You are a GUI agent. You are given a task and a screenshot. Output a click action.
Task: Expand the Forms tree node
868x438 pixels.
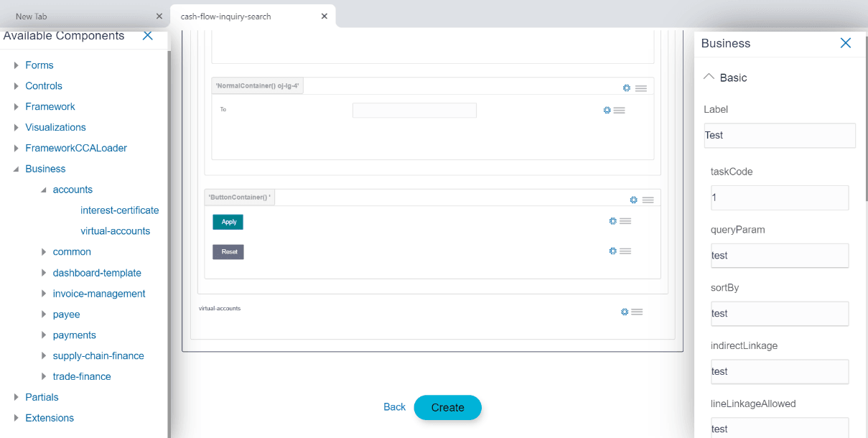17,65
